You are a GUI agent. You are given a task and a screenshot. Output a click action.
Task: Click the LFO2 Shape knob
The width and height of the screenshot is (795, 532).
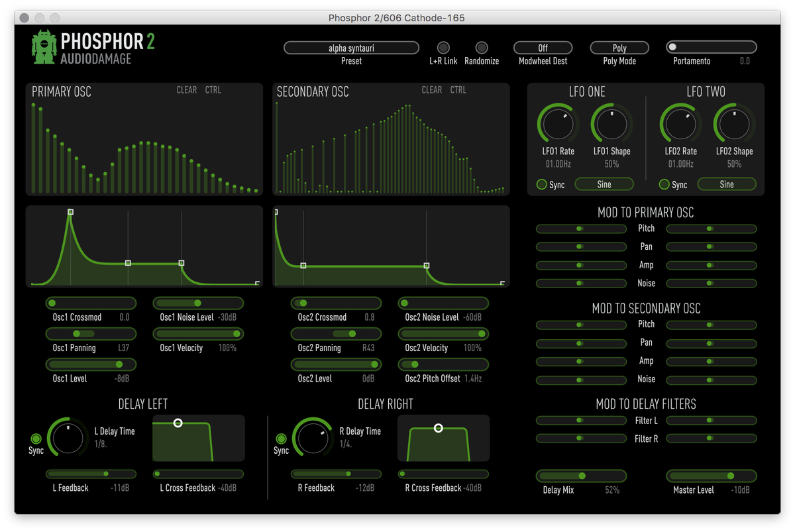734,124
